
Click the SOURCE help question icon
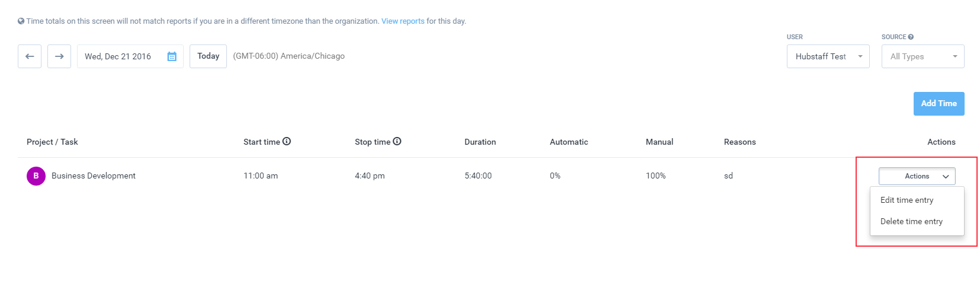point(911,37)
